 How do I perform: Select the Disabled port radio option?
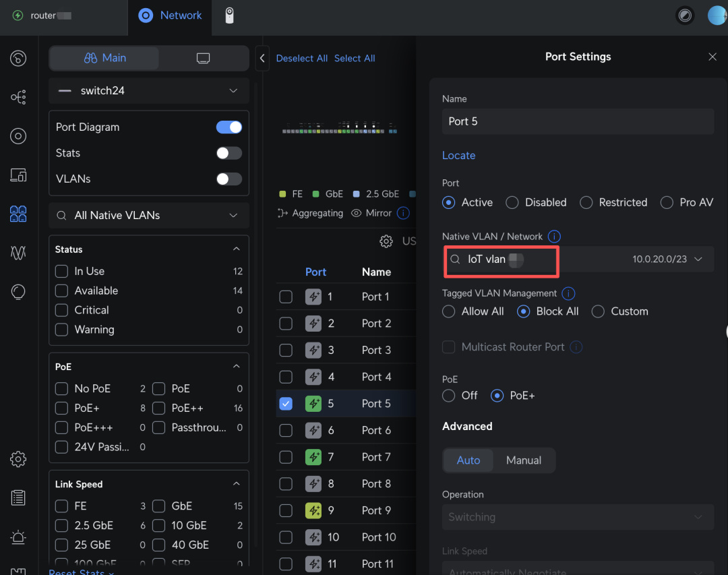tap(512, 202)
